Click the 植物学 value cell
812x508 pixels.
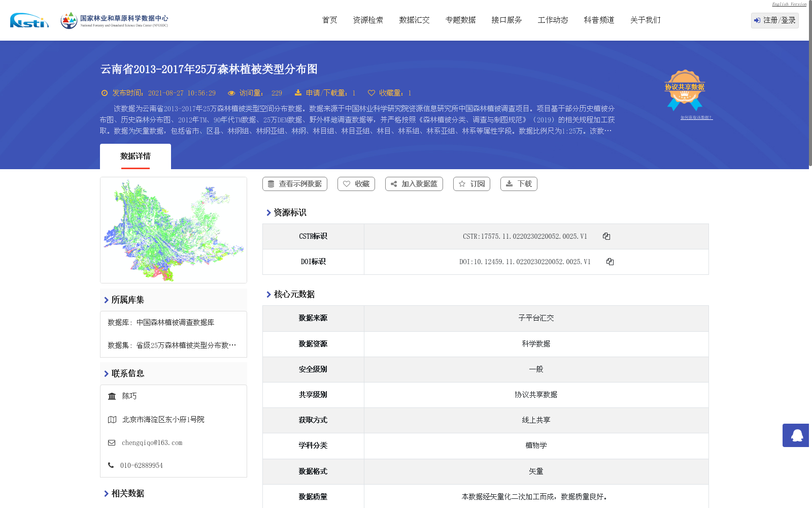(536, 446)
